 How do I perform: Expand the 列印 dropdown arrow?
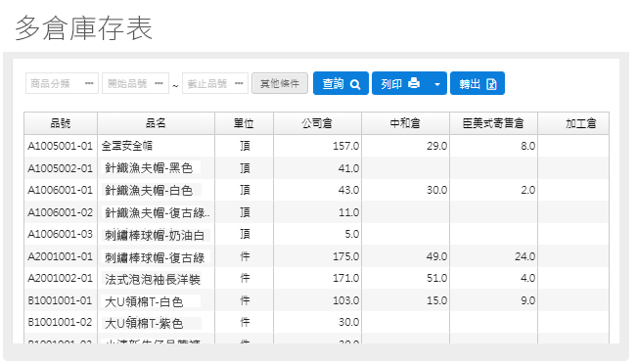(x=437, y=84)
